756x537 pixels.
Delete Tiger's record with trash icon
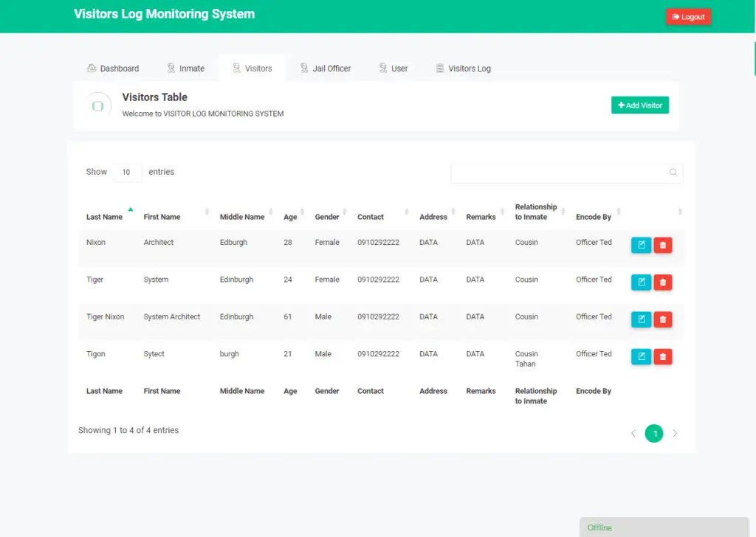coord(663,282)
